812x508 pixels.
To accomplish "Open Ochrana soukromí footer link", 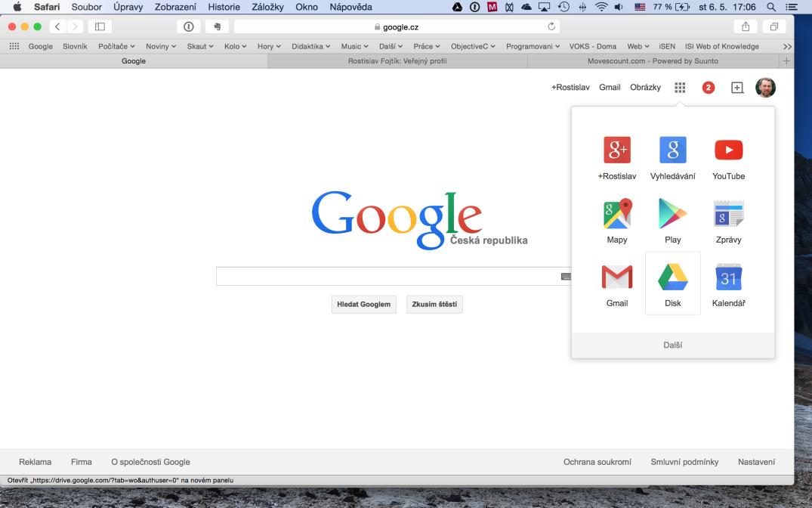I will [x=597, y=462].
